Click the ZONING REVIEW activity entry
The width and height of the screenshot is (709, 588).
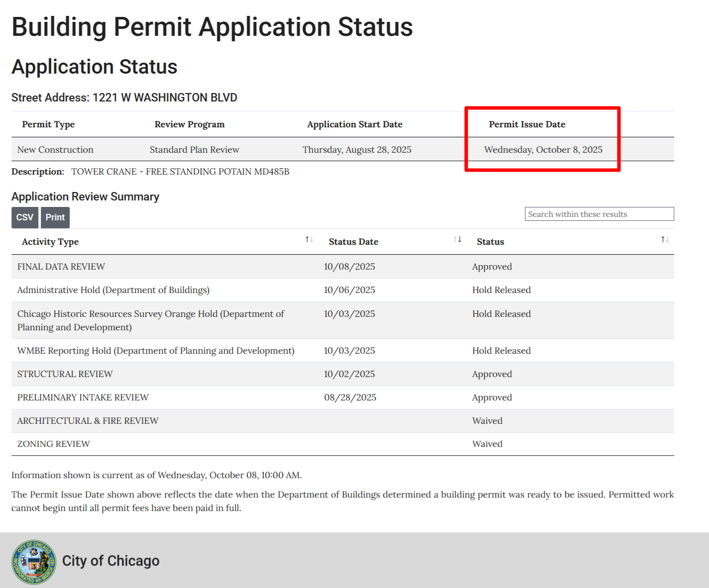54,444
